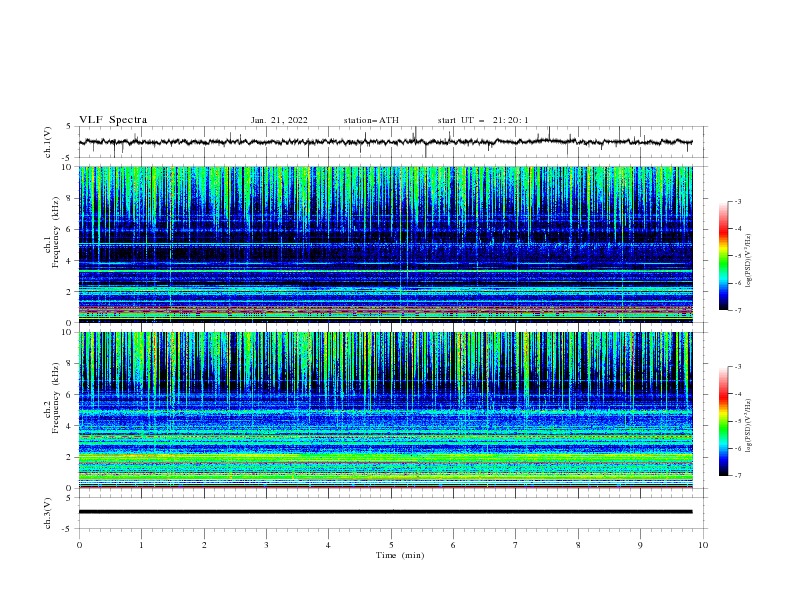Click the "5" tick on ch.1(V) axis
The image size is (792, 612).
coord(69,126)
